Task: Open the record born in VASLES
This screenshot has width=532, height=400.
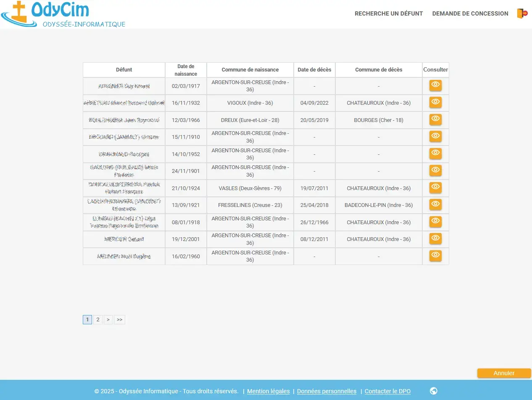Action: tap(435, 188)
